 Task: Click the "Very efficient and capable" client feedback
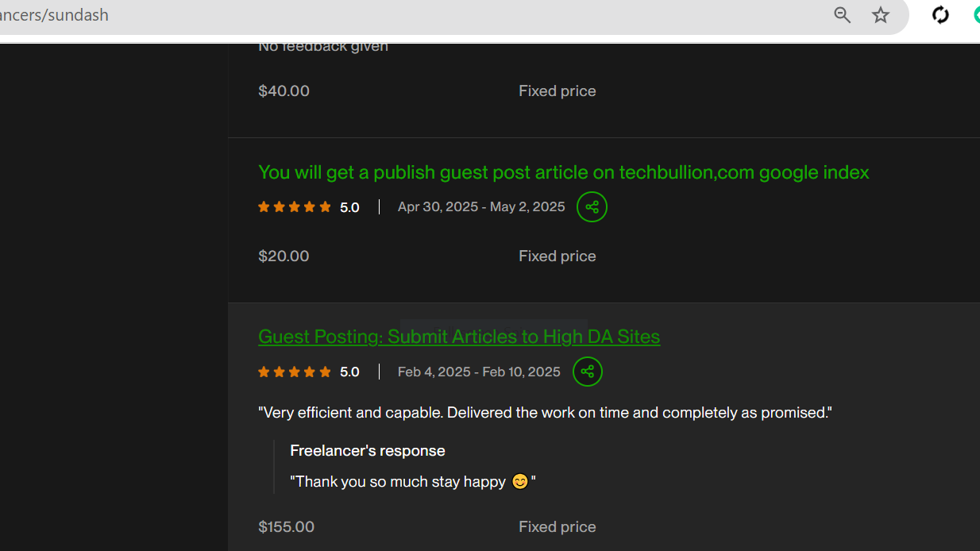[545, 413]
